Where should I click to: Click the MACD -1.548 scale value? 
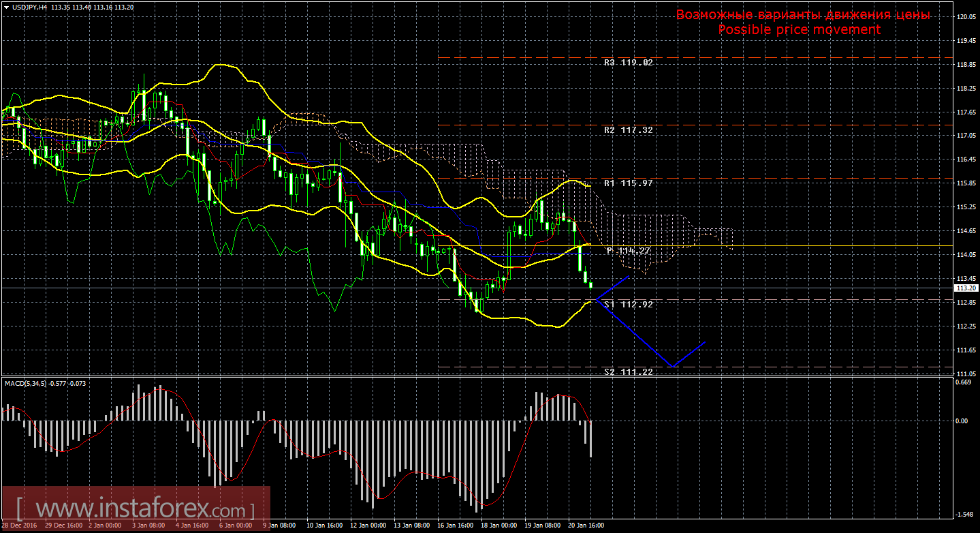(x=964, y=515)
